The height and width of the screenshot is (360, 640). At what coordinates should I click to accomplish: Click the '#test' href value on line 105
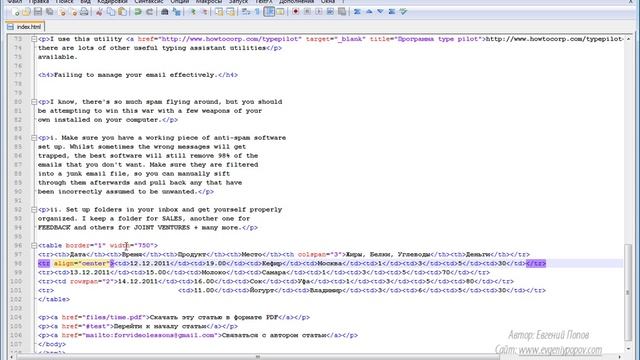point(97,327)
